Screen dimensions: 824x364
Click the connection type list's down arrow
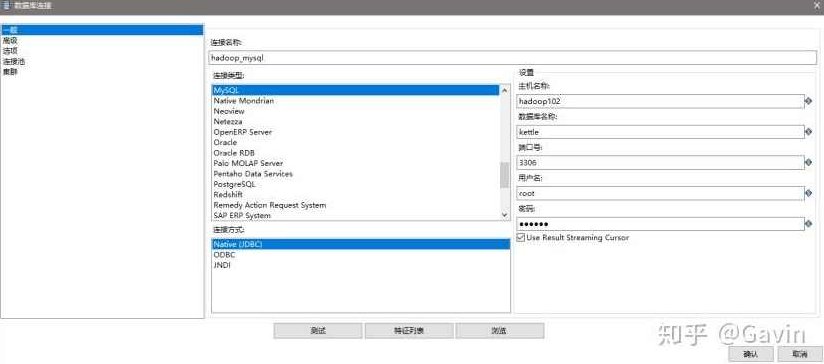point(505,215)
